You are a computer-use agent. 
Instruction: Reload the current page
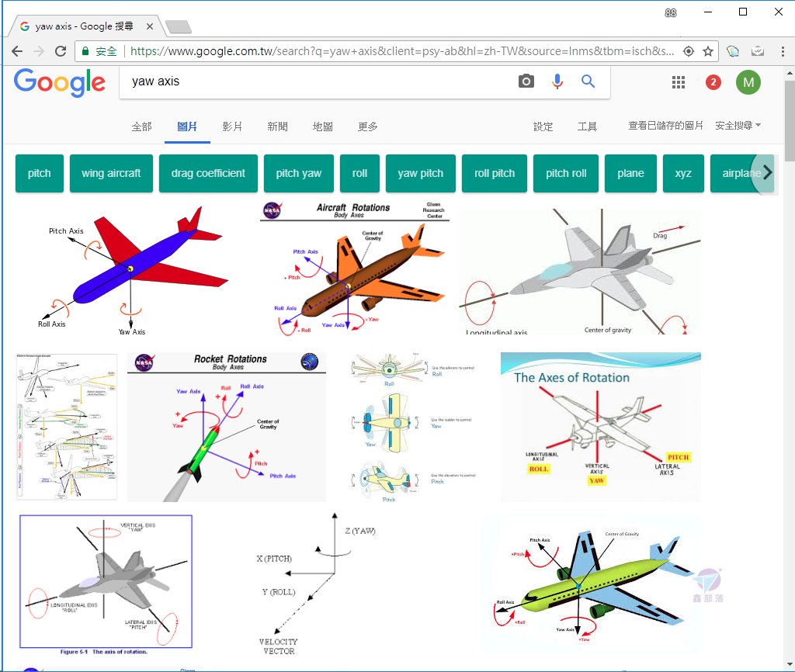pos(61,51)
